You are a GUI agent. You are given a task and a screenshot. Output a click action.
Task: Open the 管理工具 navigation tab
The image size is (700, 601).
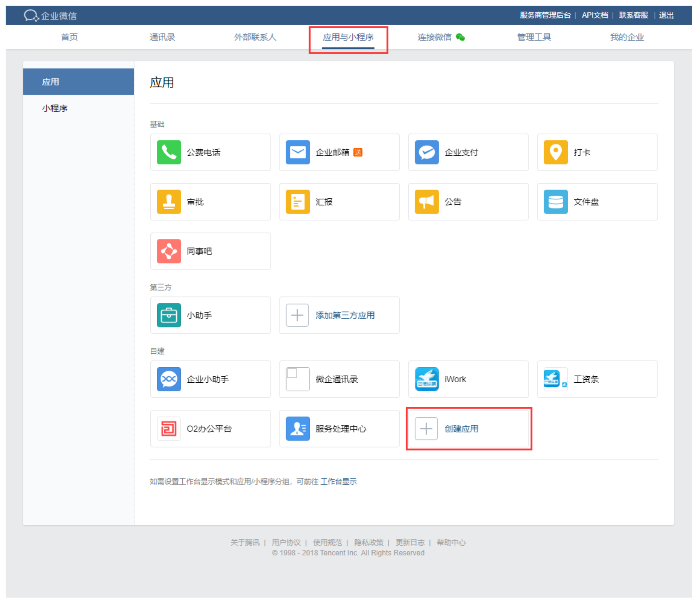(534, 37)
